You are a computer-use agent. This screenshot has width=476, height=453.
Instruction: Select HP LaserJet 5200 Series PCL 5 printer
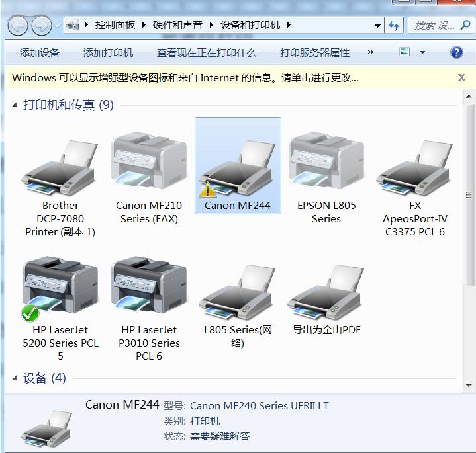[x=60, y=288]
